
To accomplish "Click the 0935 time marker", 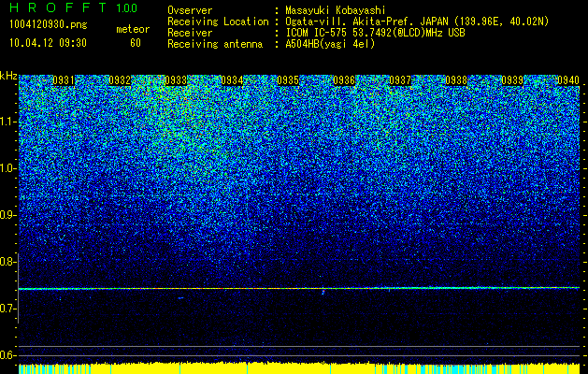I will (288, 80).
